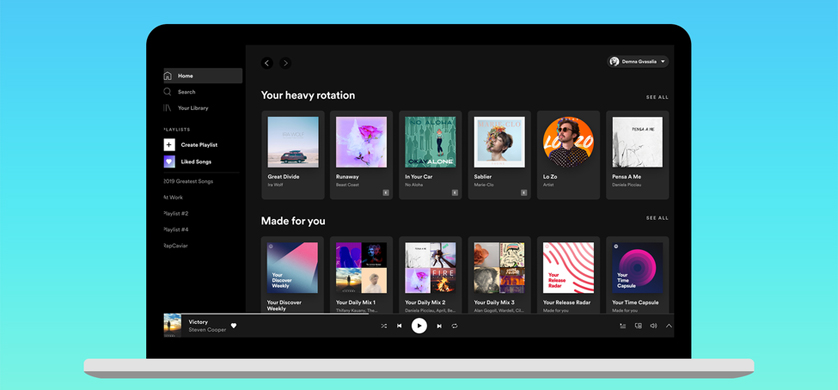Select the At Work playlist

[x=173, y=198]
